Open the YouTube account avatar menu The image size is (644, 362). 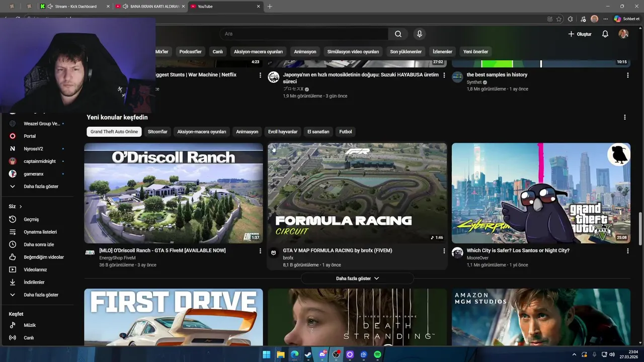(x=623, y=34)
